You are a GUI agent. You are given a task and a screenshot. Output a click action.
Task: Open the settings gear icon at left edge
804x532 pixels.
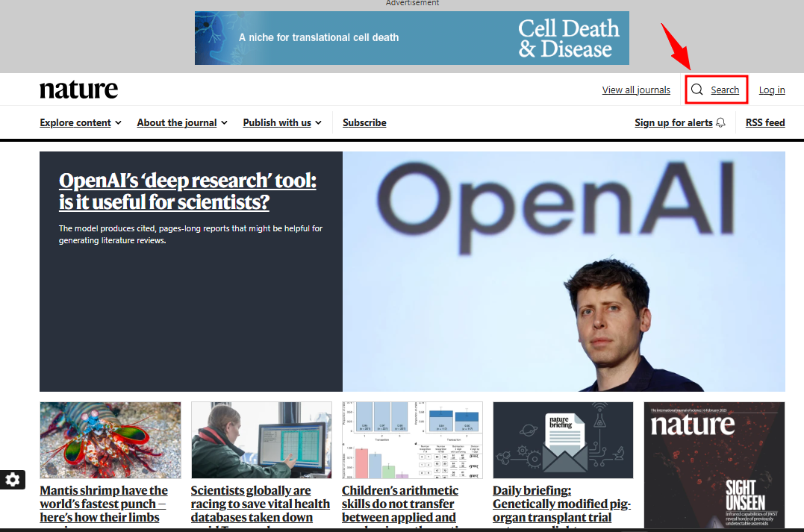[13, 480]
